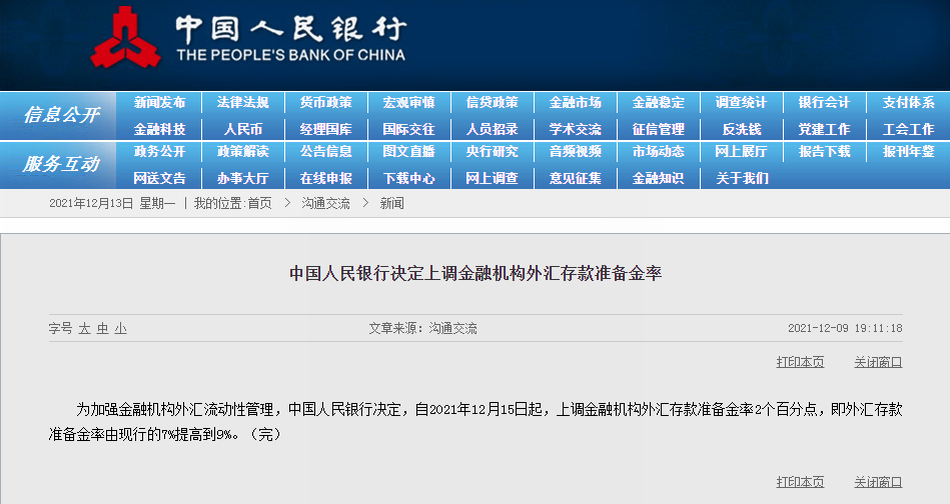The height and width of the screenshot is (504, 950).
Task: Open 公告信息 section
Action: pos(326,151)
